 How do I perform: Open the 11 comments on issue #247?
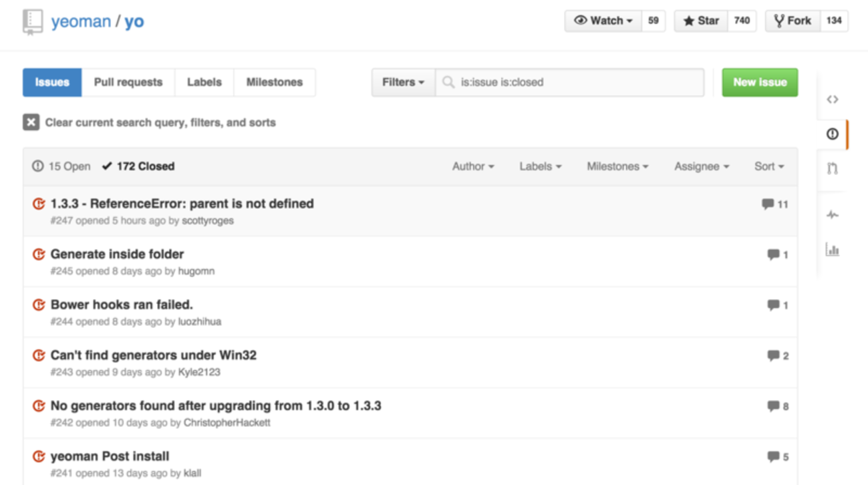775,204
